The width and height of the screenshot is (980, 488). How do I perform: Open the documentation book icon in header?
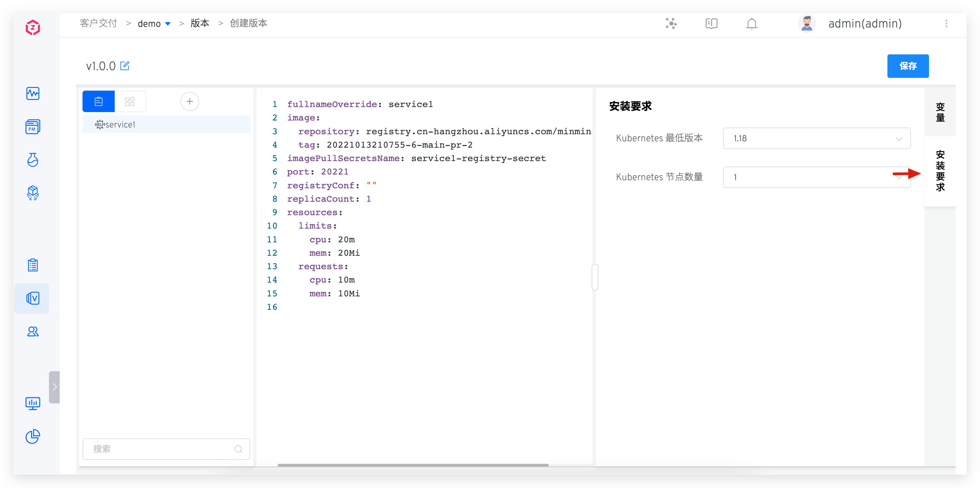point(711,23)
